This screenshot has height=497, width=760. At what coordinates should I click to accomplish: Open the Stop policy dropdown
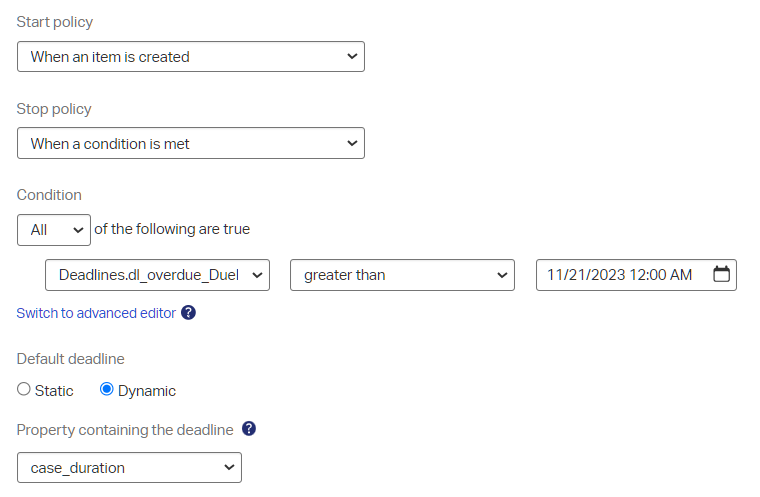click(190, 144)
